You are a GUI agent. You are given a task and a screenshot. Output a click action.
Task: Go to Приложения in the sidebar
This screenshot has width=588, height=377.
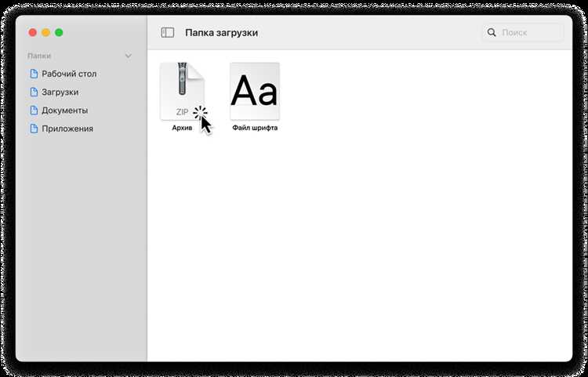point(67,129)
